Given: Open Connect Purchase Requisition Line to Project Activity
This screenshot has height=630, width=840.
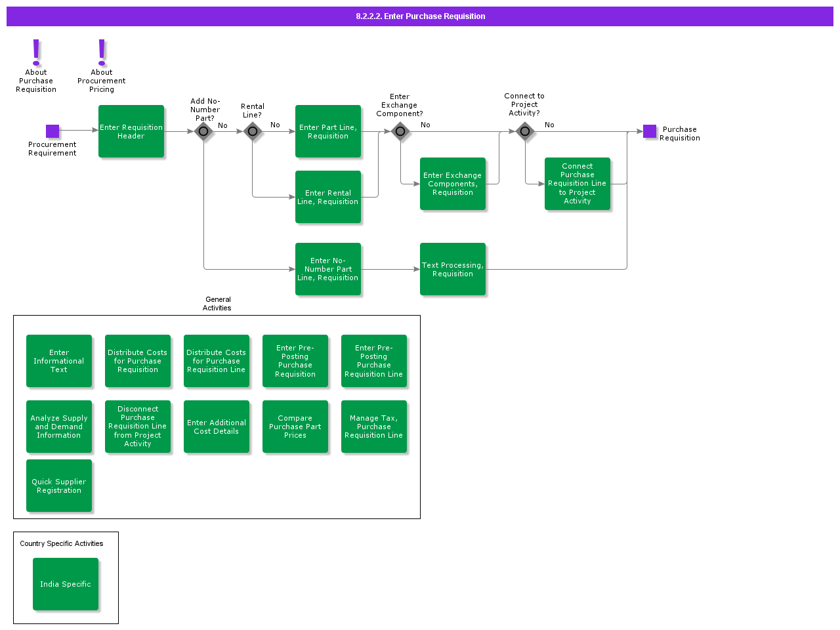Looking at the screenshot, I should [x=577, y=184].
